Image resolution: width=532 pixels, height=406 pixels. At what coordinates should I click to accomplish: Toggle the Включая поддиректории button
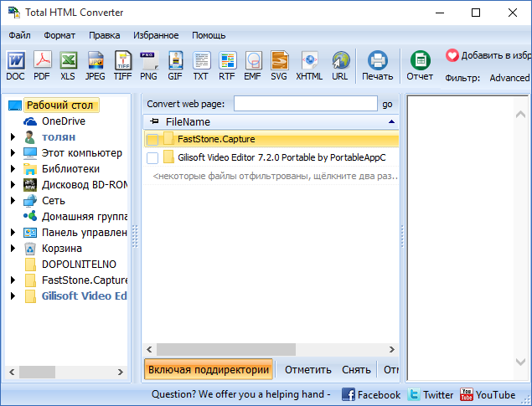pyautogui.click(x=209, y=369)
